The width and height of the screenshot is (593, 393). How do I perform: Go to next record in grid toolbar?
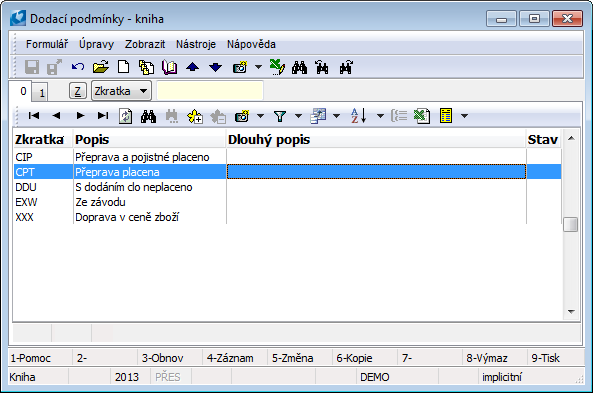[80, 116]
